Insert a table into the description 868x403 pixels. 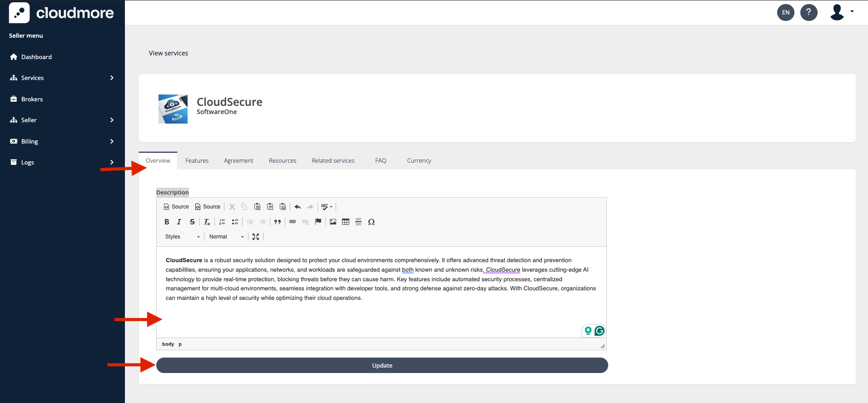point(346,222)
